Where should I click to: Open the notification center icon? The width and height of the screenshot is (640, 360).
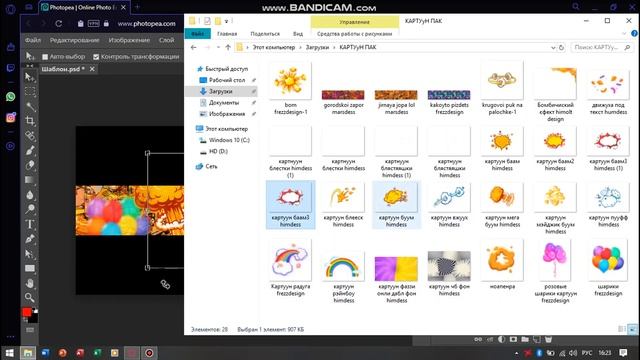623,353
